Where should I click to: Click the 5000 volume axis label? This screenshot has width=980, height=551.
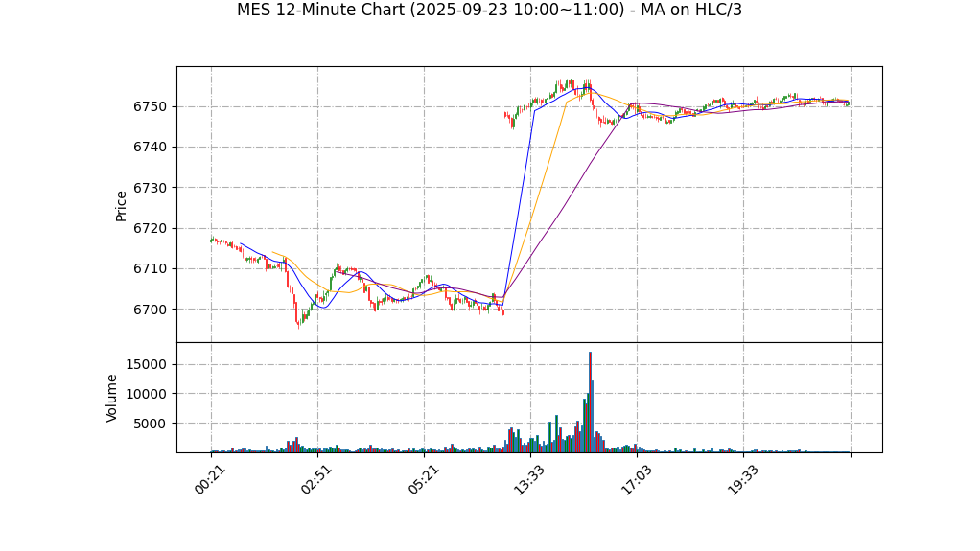point(150,424)
